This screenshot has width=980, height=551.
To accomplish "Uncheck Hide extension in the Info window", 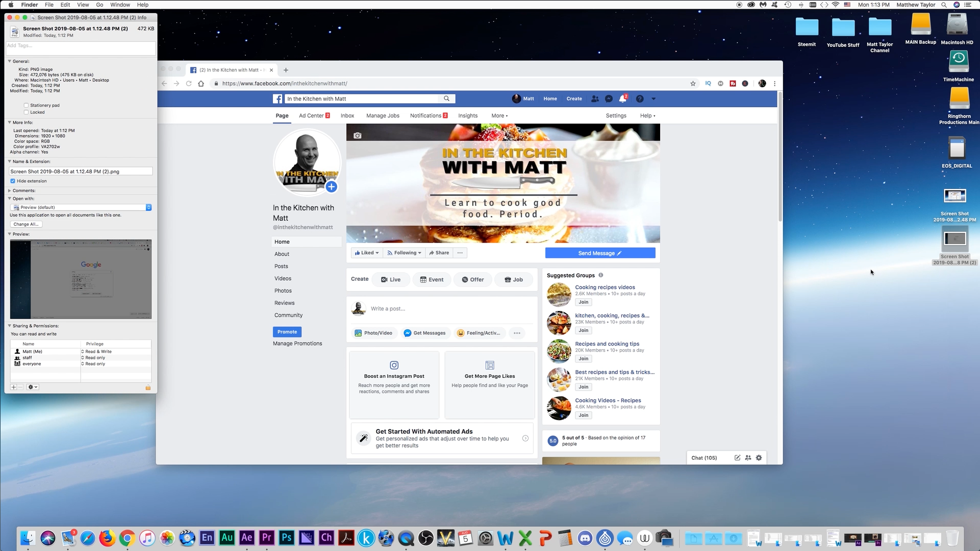I will pos(12,181).
